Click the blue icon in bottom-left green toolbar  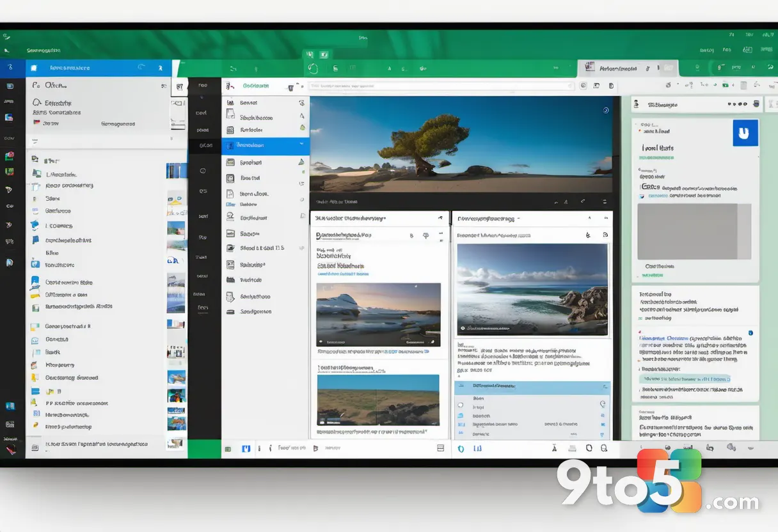tap(246, 449)
